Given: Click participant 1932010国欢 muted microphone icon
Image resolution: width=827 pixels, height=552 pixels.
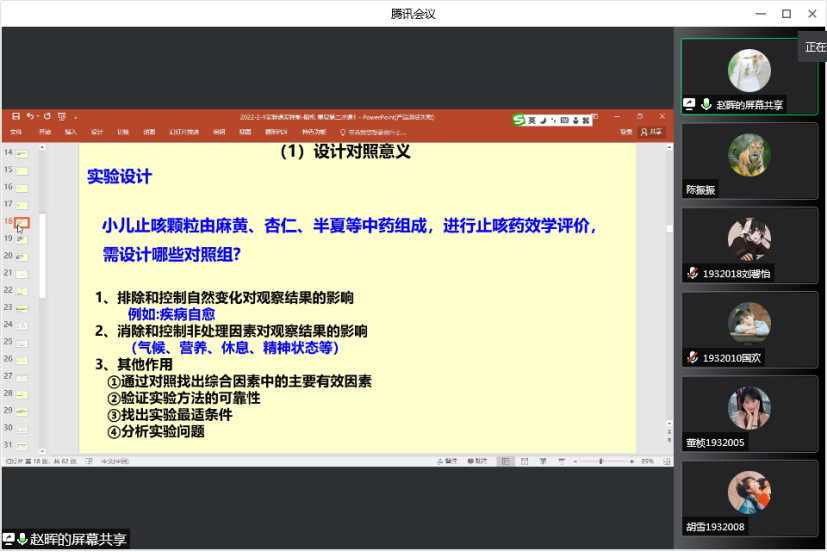Looking at the screenshot, I should pos(693,357).
